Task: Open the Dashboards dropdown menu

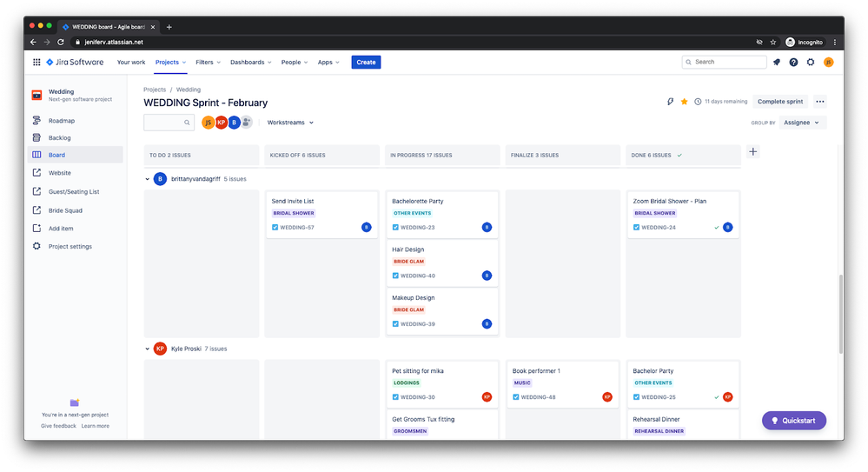Action: click(x=251, y=62)
